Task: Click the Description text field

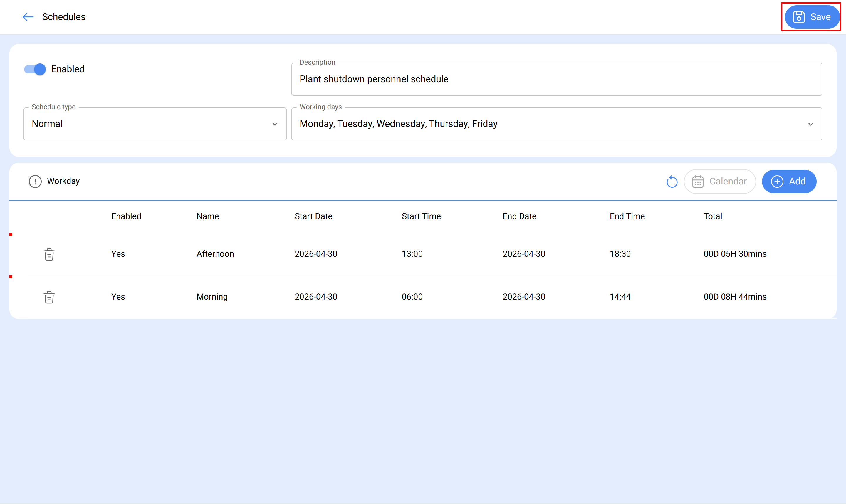Action: (x=556, y=79)
